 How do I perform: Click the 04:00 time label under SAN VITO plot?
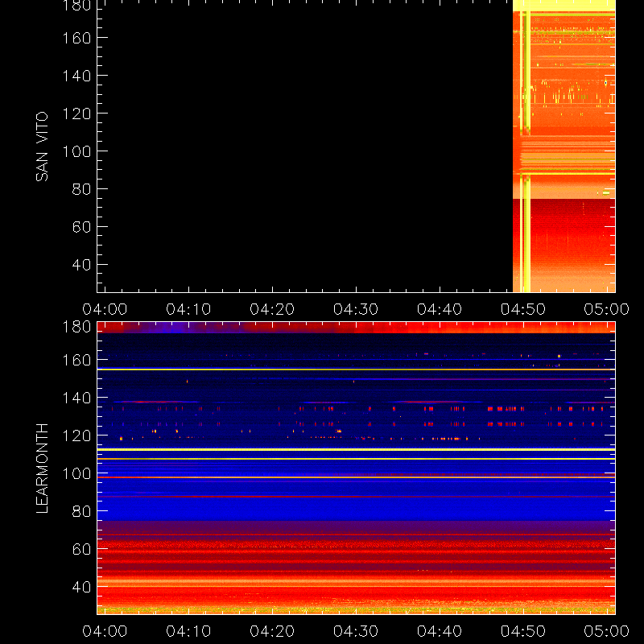pyautogui.click(x=105, y=309)
